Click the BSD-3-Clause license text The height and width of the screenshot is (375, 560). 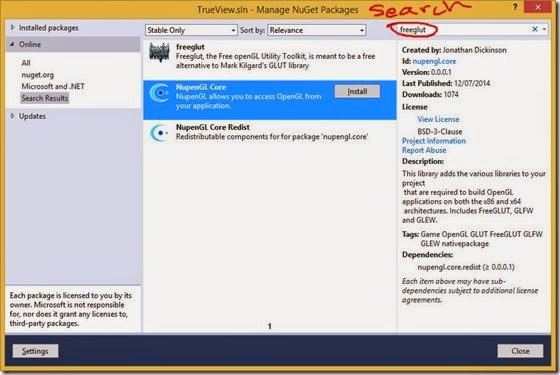click(x=440, y=131)
